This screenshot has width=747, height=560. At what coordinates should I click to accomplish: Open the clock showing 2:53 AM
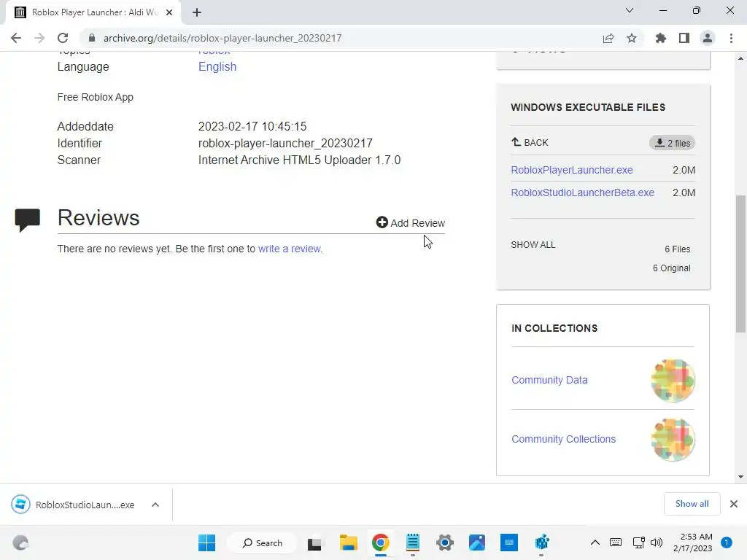click(x=693, y=542)
